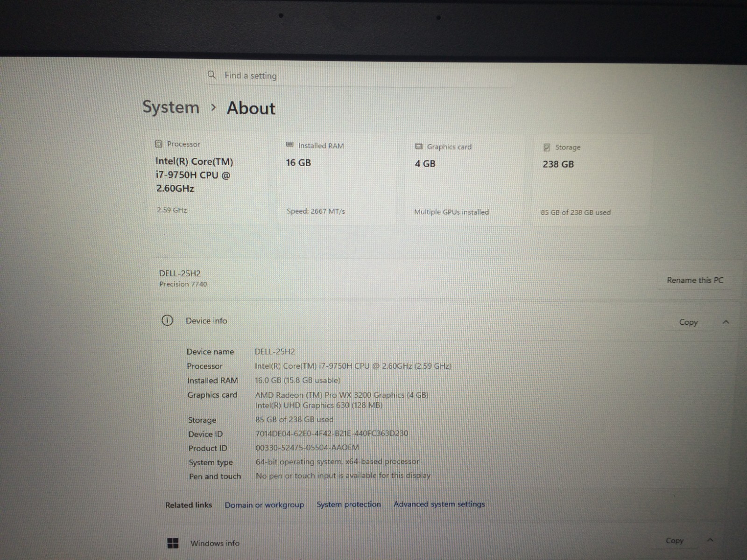Open Advanced system settings link
Screen dimensions: 747x560
439,504
